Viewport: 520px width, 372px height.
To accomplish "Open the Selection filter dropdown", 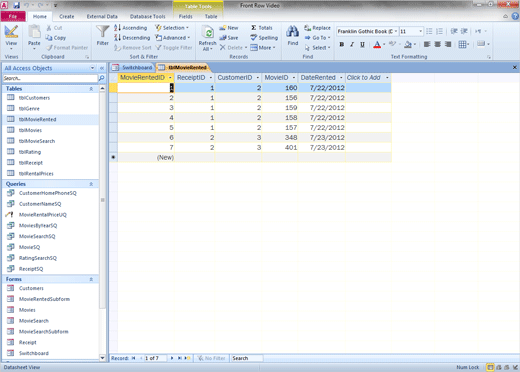I will tap(172, 28).
